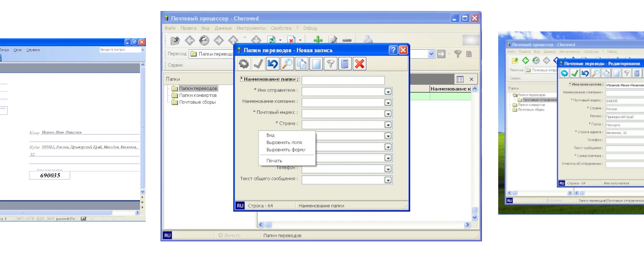Confirm the record with the gray checkmark icon
This screenshot has width=644, height=255.
coord(258,64)
